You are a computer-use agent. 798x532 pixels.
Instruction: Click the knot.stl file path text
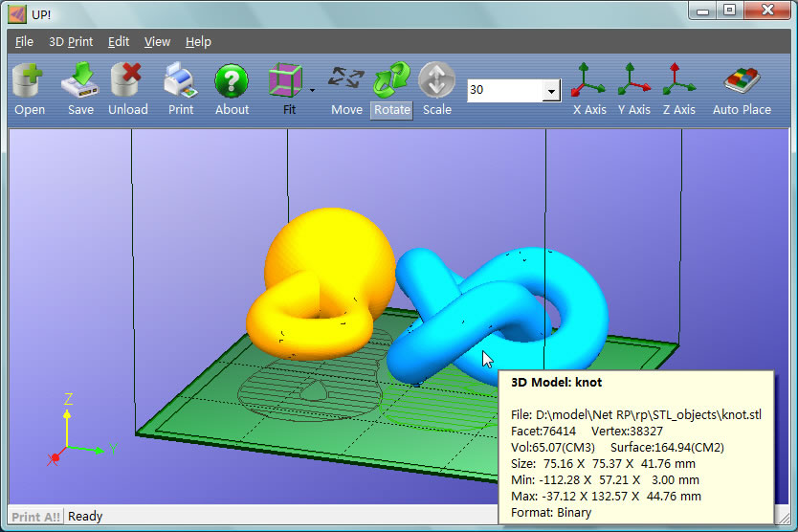(636, 415)
